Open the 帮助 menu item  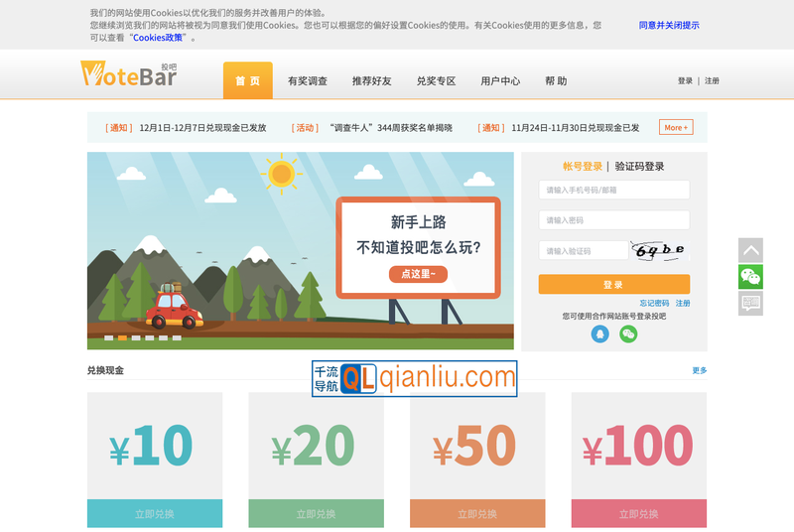(556, 81)
